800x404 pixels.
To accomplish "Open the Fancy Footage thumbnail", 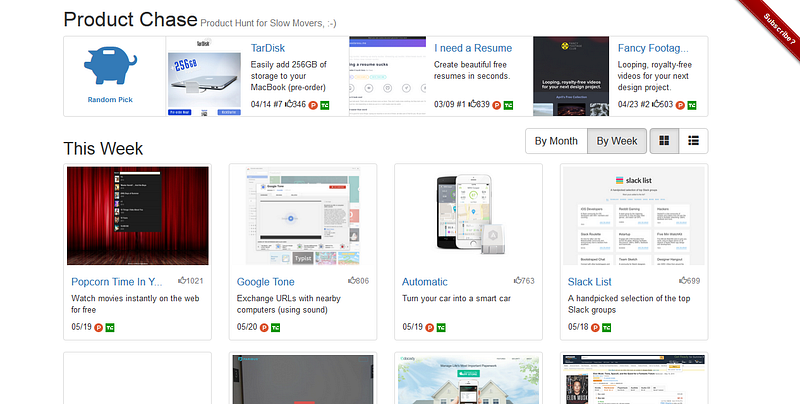I will tap(571, 77).
